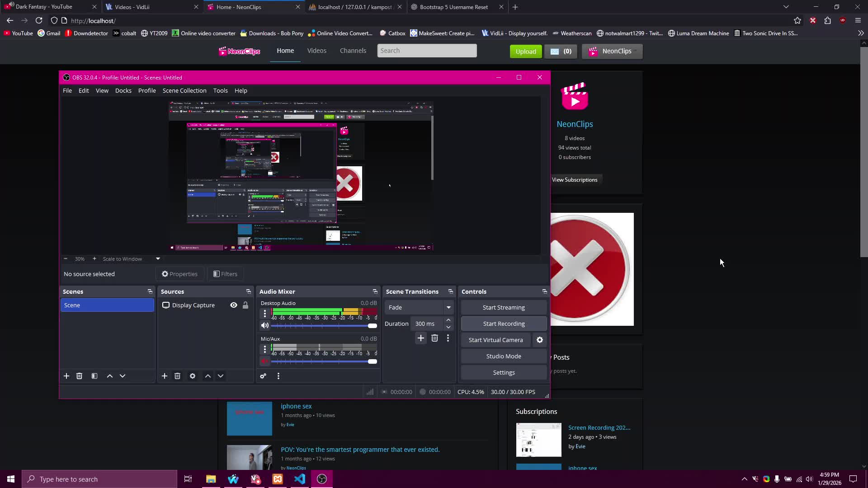This screenshot has height=488, width=868.
Task: Add a new scene transition with plus icon
Action: click(421, 338)
